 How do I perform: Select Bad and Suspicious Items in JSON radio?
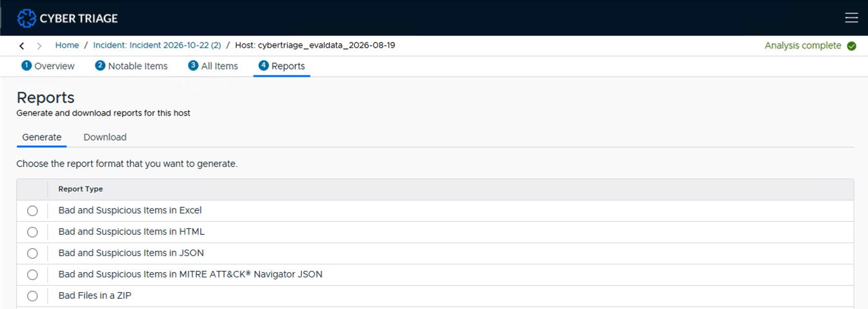point(32,253)
